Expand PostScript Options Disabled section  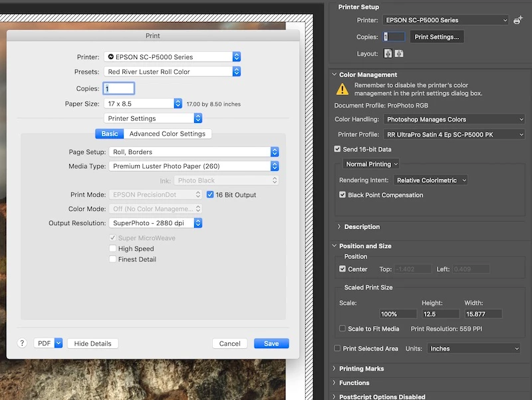click(x=334, y=396)
